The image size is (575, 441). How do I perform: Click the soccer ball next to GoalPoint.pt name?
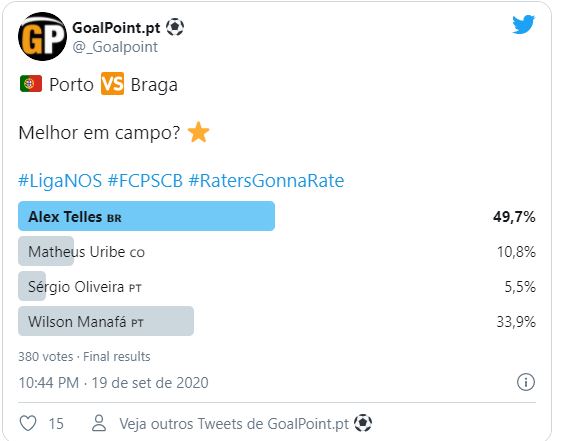point(175,27)
